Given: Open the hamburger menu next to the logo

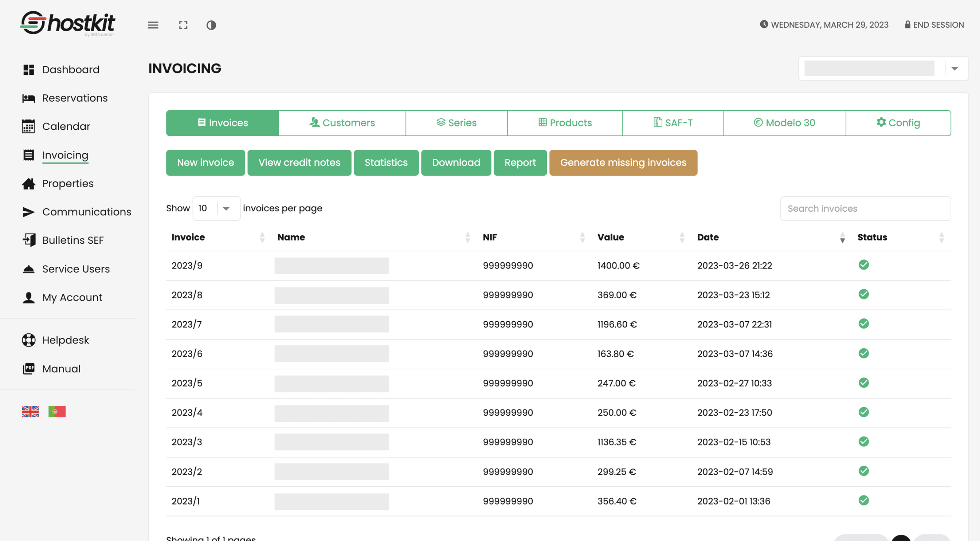Looking at the screenshot, I should click(153, 25).
